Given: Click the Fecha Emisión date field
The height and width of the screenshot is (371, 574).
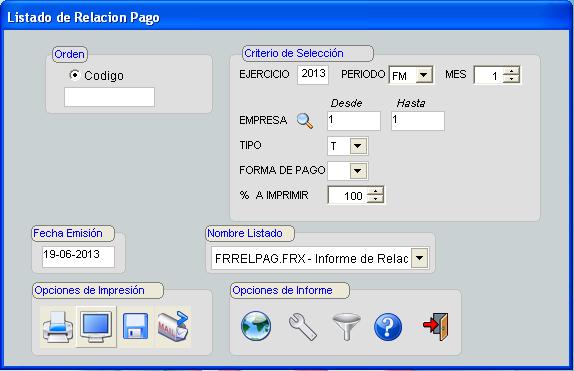Looking at the screenshot, I should click(78, 256).
